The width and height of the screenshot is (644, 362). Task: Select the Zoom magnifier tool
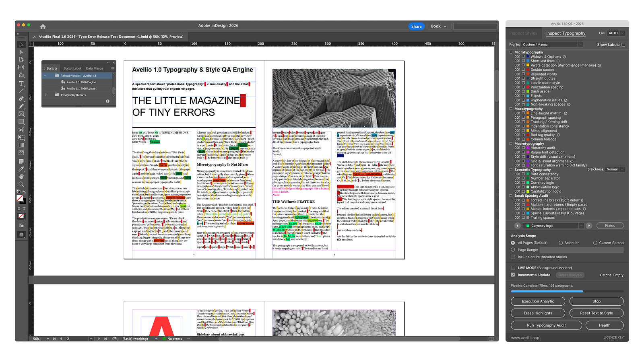(21, 184)
